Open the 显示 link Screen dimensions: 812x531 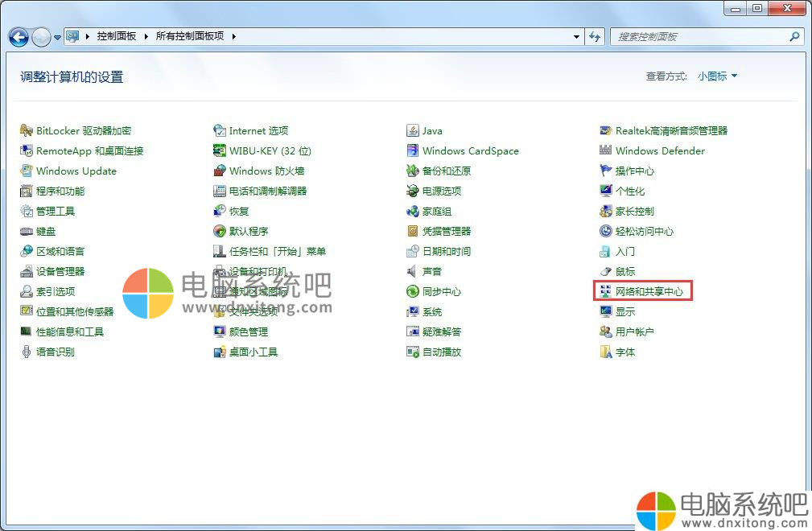[x=625, y=311]
